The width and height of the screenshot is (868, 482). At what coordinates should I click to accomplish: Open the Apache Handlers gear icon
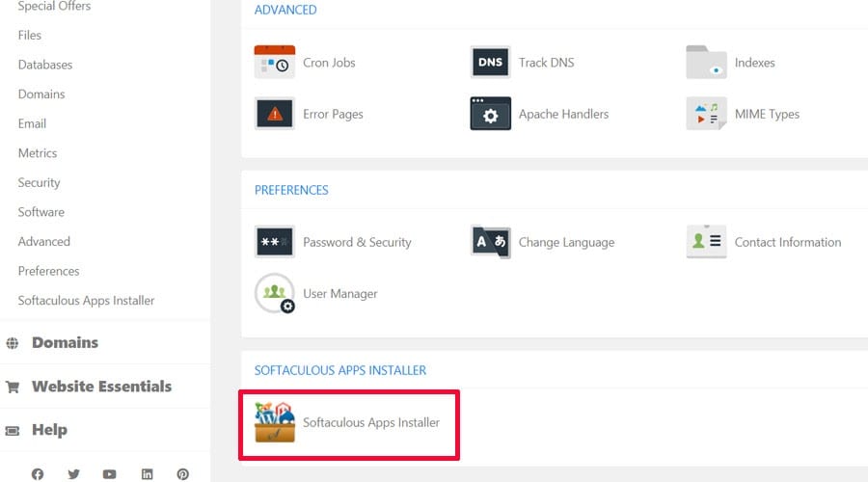tap(491, 114)
